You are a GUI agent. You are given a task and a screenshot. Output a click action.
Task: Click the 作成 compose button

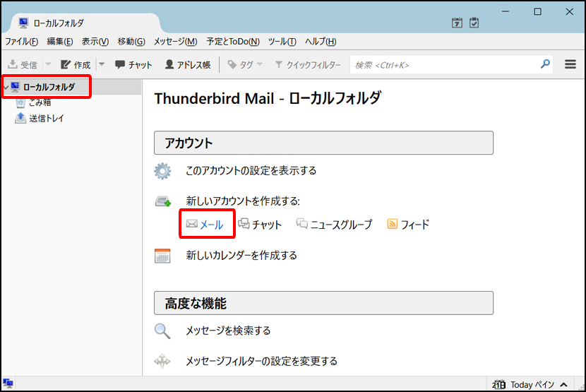tap(76, 65)
